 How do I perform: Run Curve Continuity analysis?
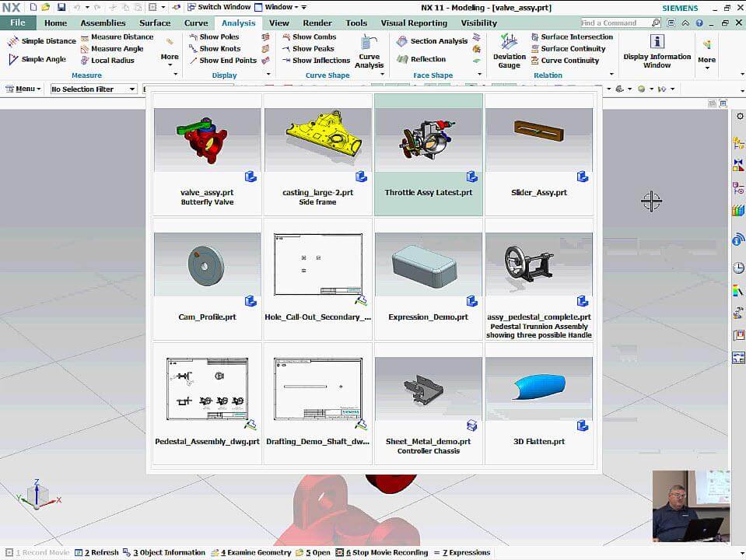(565, 61)
